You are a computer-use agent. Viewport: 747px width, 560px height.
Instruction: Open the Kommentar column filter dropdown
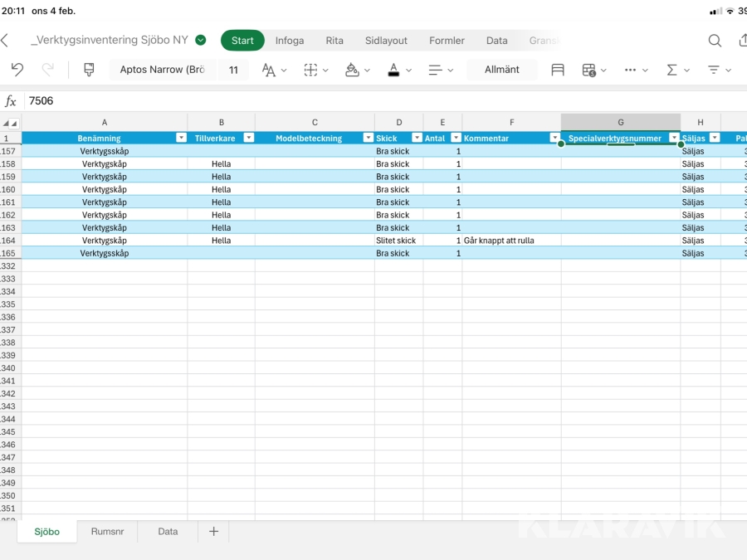(554, 139)
